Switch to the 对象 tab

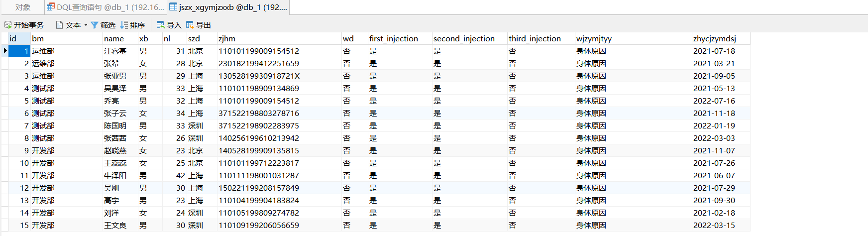pyautogui.click(x=22, y=7)
